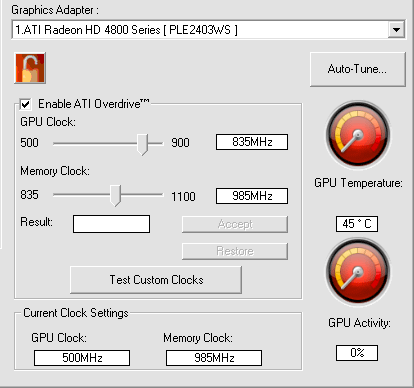Click the 45 °C temperature readout
Viewport: 414px width, 388px height.
pyautogui.click(x=357, y=224)
